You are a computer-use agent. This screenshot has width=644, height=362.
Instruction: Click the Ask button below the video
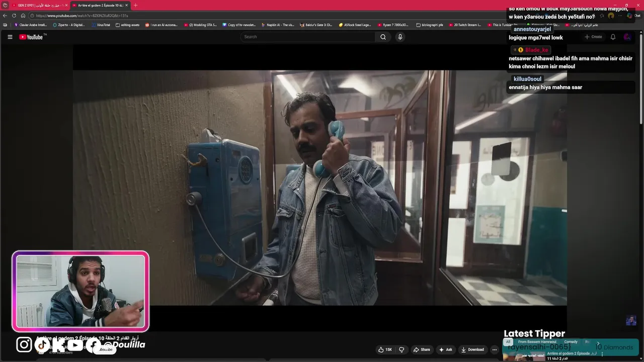pos(446,349)
